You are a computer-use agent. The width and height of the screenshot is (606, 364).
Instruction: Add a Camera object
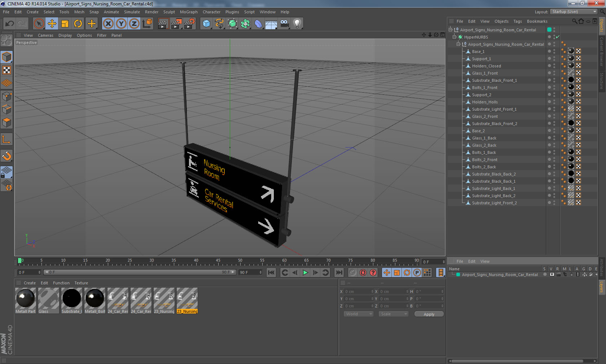pos(284,24)
